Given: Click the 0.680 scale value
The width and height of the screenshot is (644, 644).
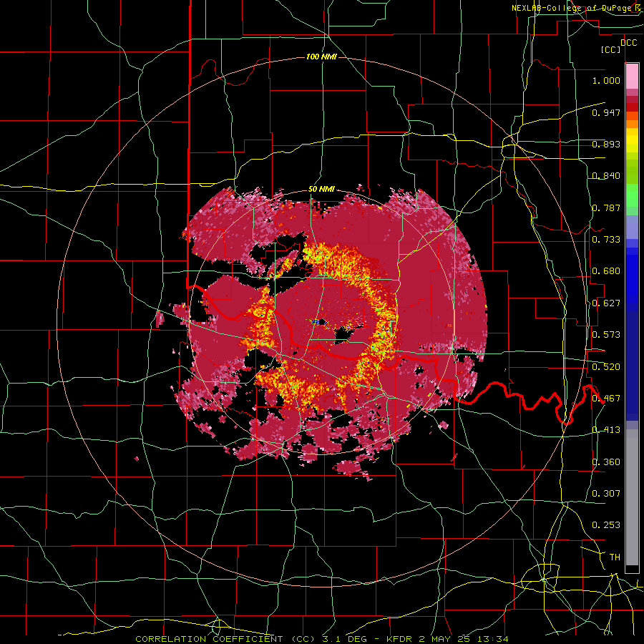Looking at the screenshot, I should tap(606, 271).
